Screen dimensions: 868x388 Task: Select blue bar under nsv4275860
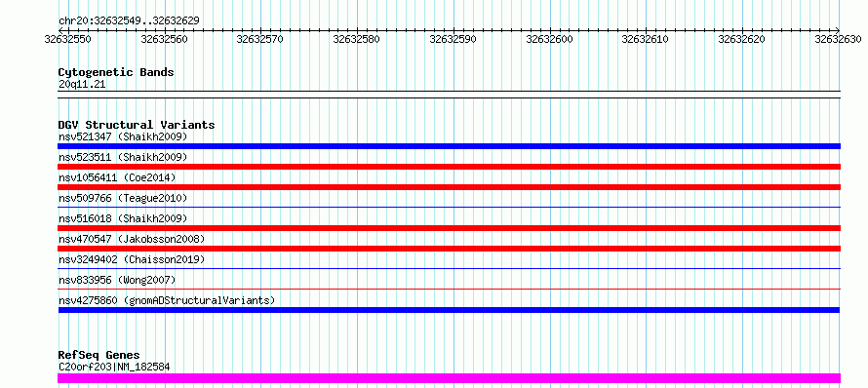449,310
